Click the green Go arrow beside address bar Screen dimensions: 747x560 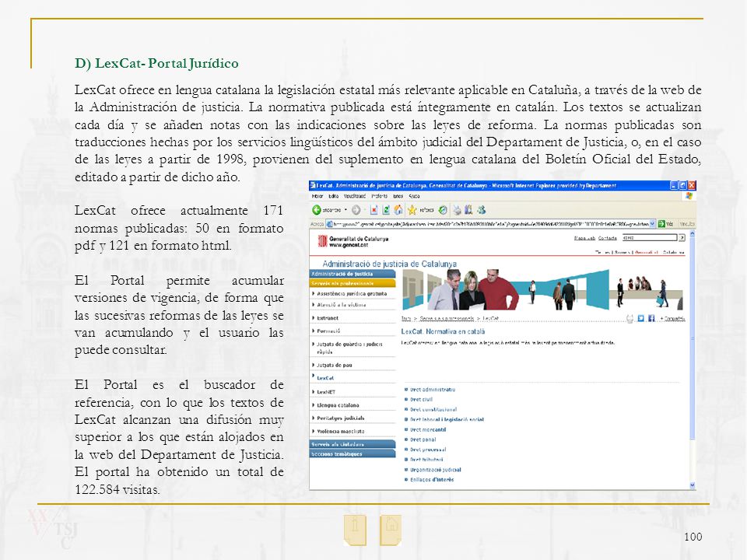(x=661, y=223)
